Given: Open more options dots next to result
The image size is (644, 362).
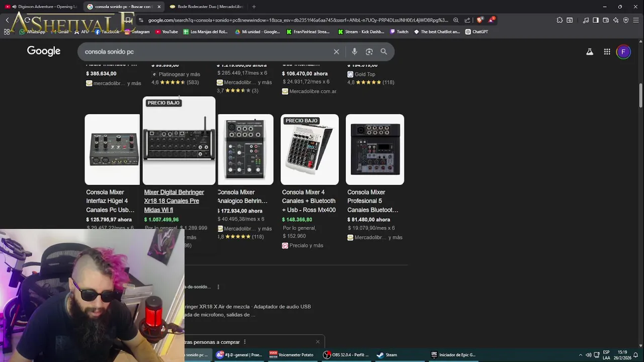Looking at the screenshot, I should [x=218, y=287].
